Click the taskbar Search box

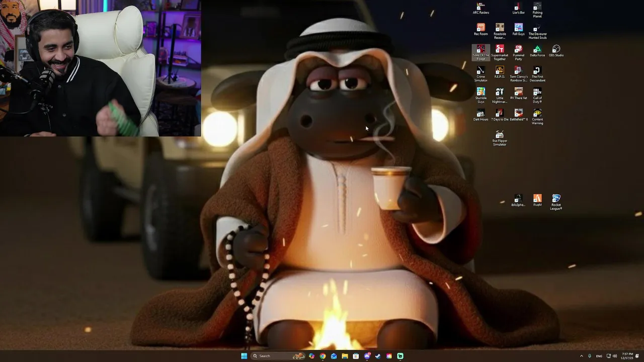pyautogui.click(x=278, y=356)
